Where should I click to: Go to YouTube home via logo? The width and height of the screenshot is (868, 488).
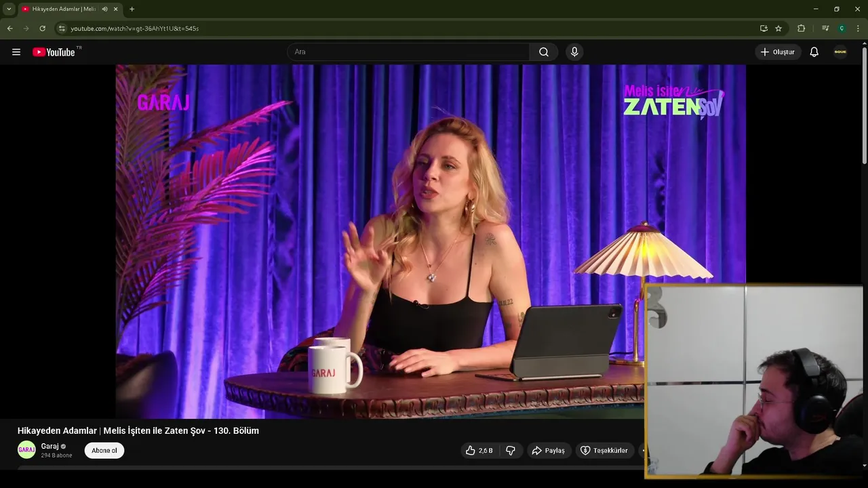(x=54, y=52)
